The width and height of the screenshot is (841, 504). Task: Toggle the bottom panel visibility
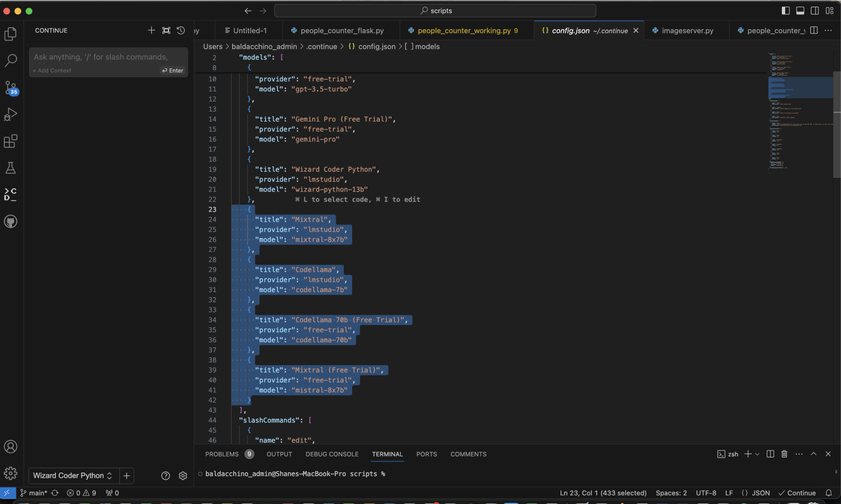click(x=800, y=10)
